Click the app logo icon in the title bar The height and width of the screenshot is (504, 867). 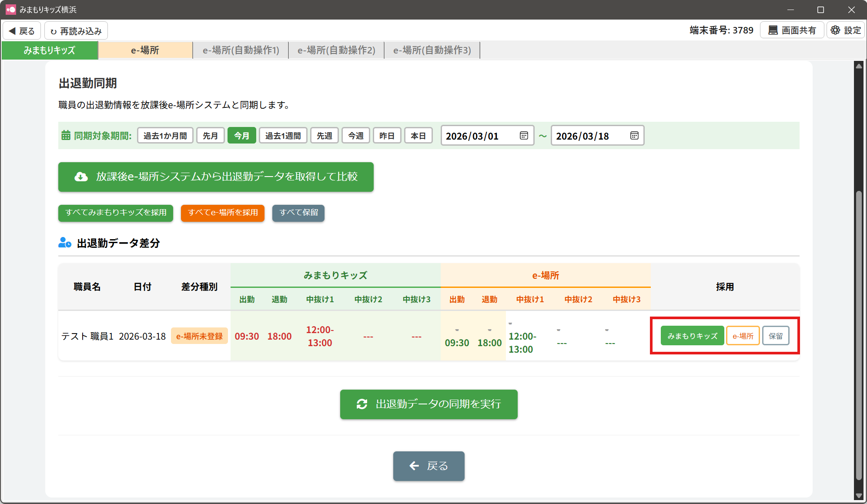10,9
